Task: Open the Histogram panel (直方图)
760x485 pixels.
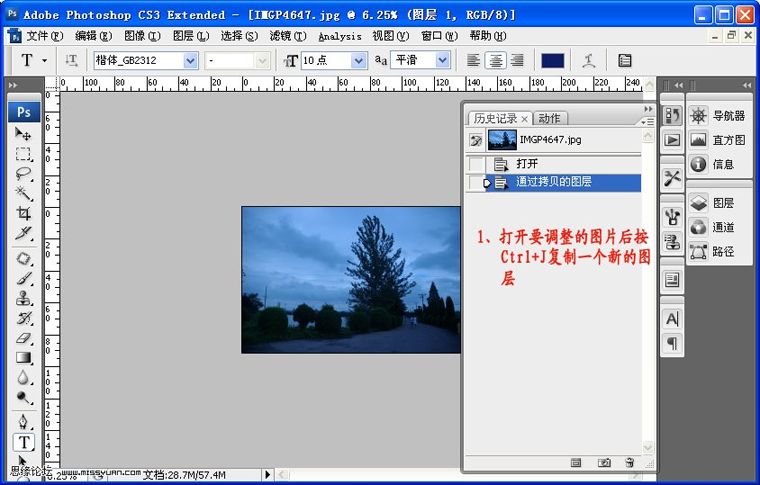Action: [x=718, y=140]
